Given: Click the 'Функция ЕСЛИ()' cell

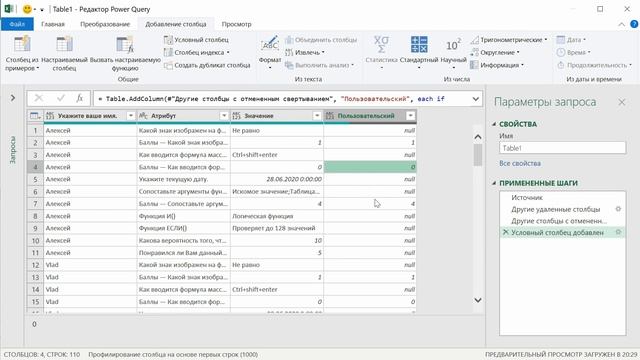Looking at the screenshot, I should point(184,228).
